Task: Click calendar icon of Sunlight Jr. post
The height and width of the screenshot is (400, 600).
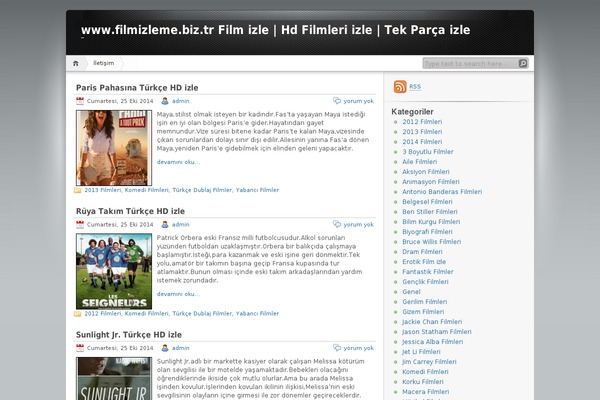Action: 80,348
